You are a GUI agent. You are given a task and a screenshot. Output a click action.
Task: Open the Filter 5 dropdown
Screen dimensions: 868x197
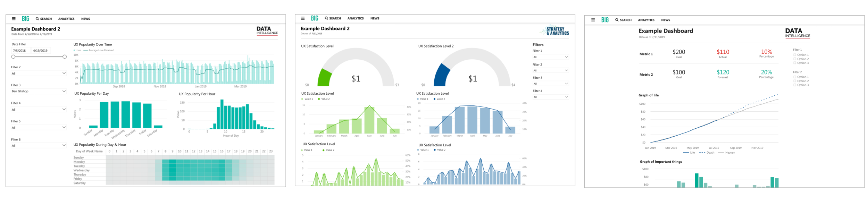[x=39, y=127]
